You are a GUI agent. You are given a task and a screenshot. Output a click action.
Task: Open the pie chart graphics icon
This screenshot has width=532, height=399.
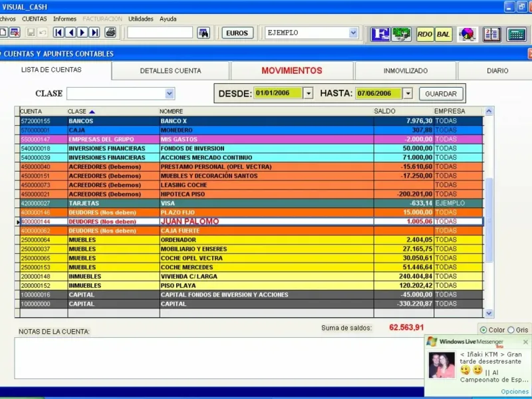[x=467, y=35]
